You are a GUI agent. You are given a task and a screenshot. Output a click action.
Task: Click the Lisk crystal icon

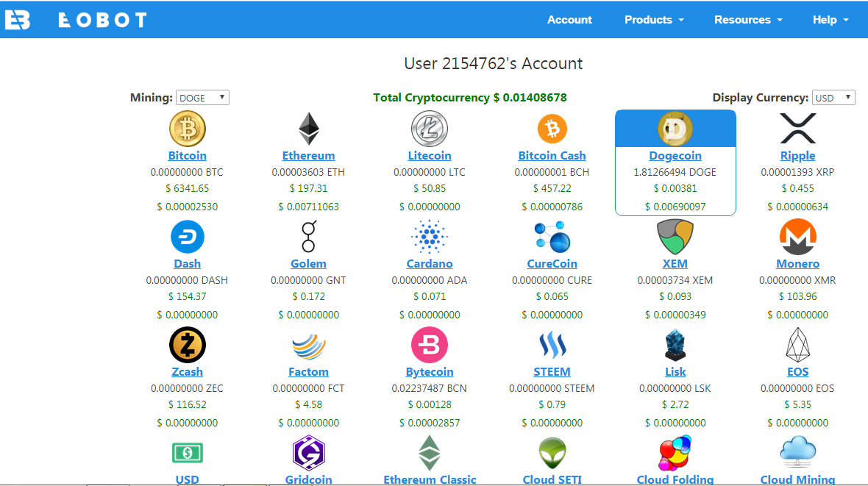675,344
